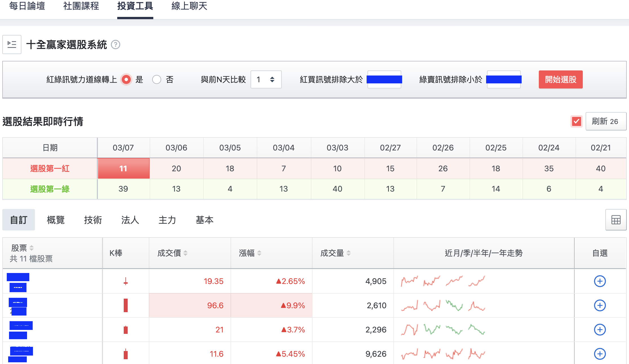Open the help question mark next to the title
Viewport: 629px width, 364px height.
[116, 45]
